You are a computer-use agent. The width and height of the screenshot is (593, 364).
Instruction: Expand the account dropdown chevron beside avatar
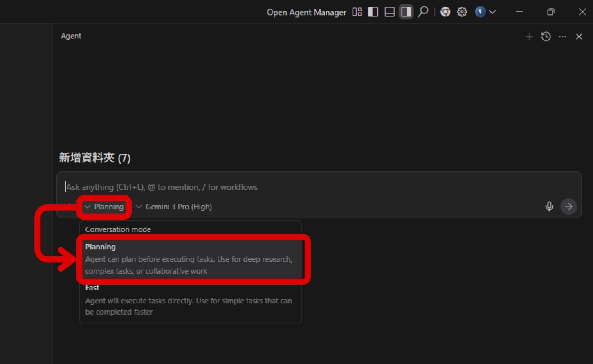[x=492, y=12]
